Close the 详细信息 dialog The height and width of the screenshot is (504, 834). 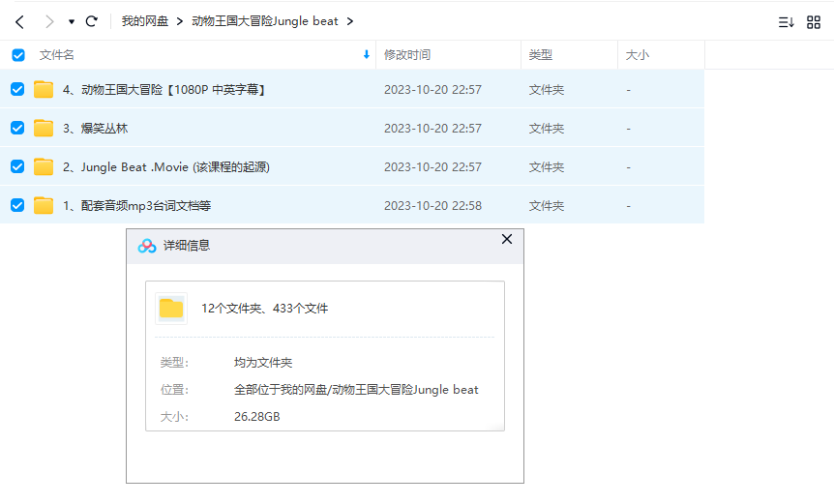pyautogui.click(x=506, y=239)
